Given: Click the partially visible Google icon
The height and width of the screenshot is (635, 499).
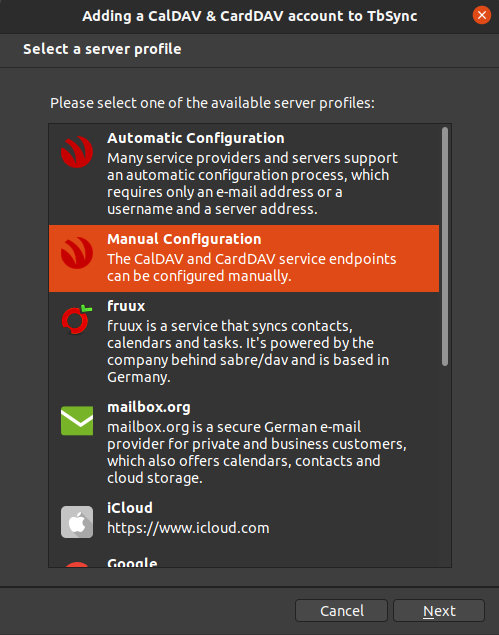Looking at the screenshot, I should pos(77,564).
